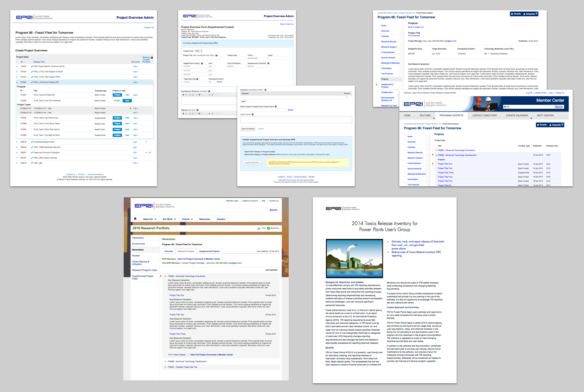
Task: Click the power plant illustration in the Toxics Release document
Action: pyautogui.click(x=354, y=259)
